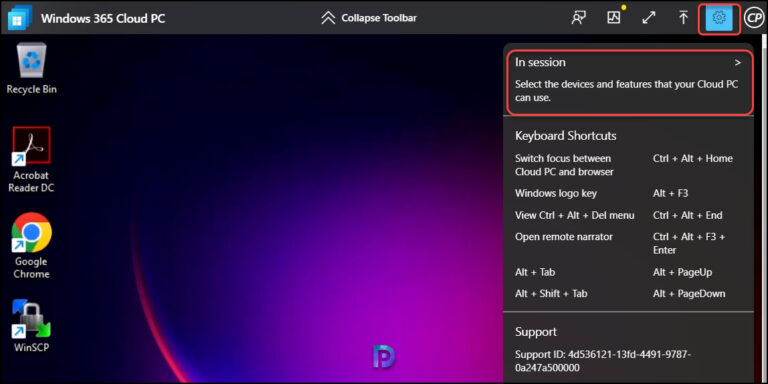The height and width of the screenshot is (384, 768).
Task: Click the Support ID value text
Action: coord(603,361)
